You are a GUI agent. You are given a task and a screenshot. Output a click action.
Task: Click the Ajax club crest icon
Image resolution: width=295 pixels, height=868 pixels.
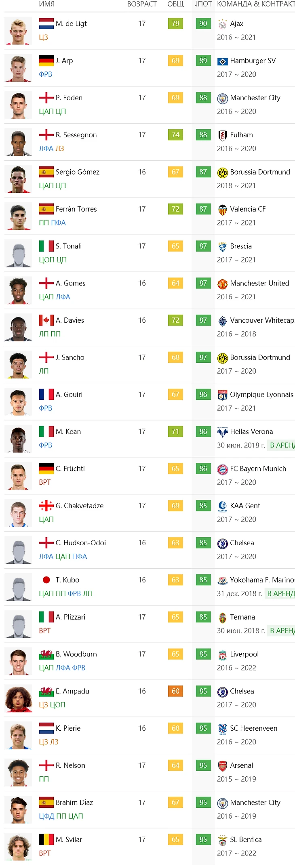tap(222, 24)
